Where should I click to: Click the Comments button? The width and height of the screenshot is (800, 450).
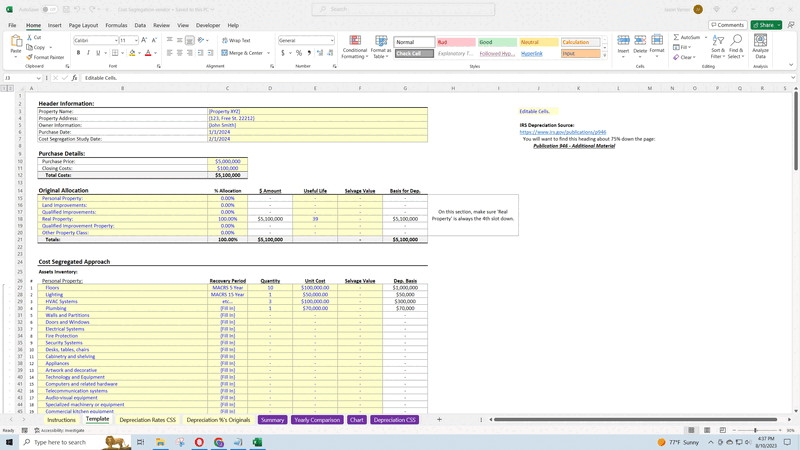[x=727, y=25]
